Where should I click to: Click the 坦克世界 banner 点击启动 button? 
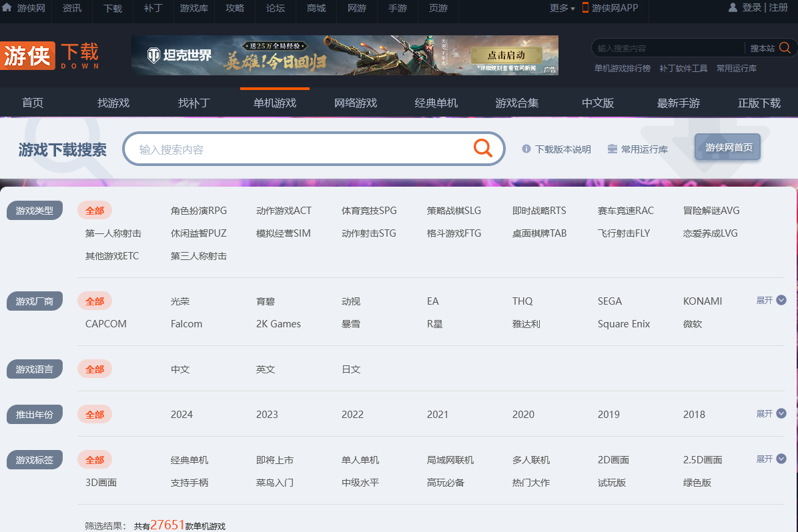[x=506, y=55]
